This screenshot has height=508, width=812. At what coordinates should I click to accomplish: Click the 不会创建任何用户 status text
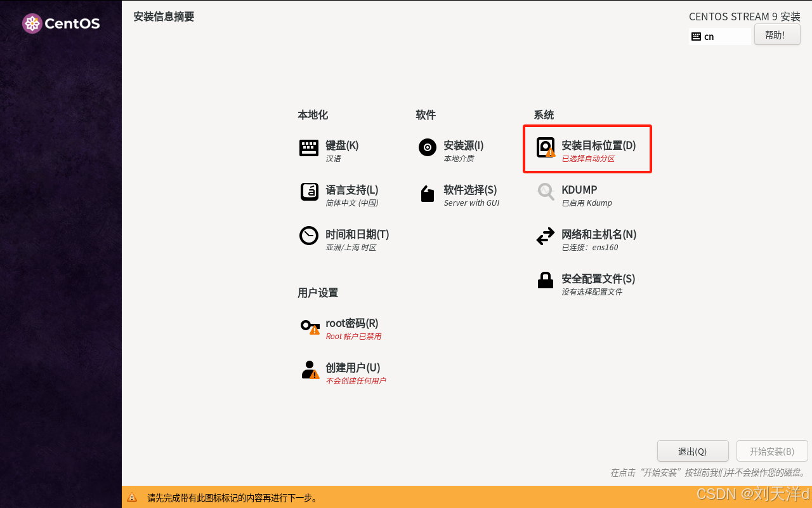click(x=356, y=381)
